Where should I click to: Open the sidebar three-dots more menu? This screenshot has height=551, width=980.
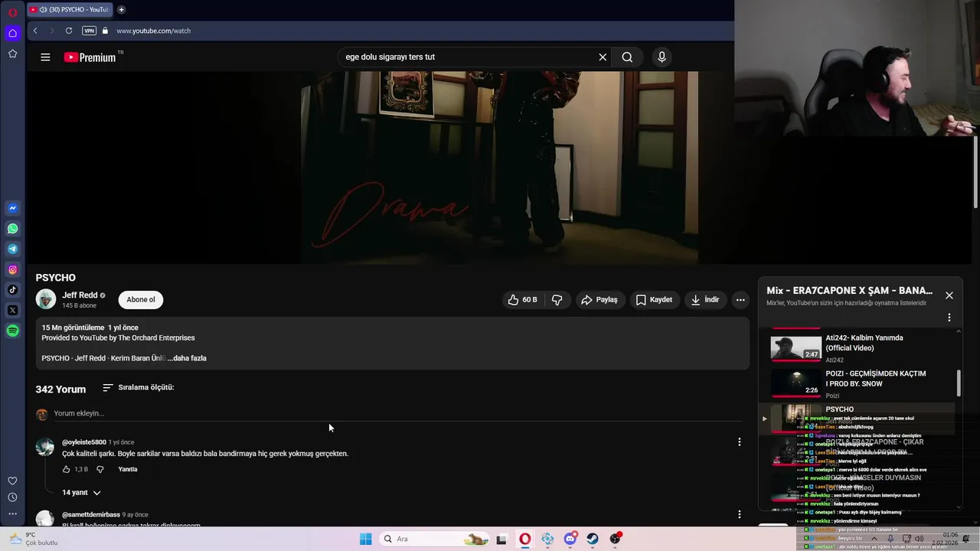[12, 514]
